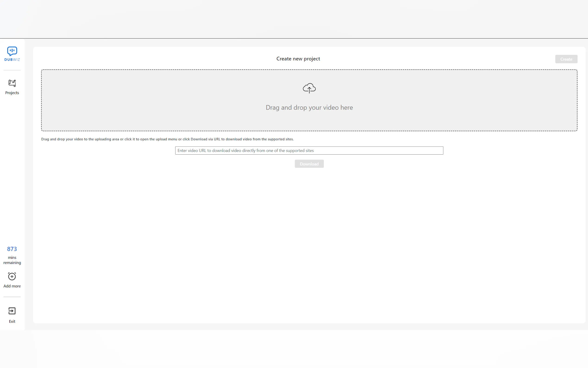Click the 873 minutes counter

point(12,249)
